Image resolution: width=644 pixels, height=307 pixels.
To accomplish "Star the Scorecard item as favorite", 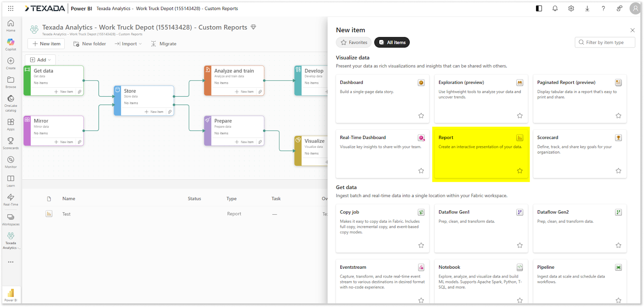I will tap(618, 171).
